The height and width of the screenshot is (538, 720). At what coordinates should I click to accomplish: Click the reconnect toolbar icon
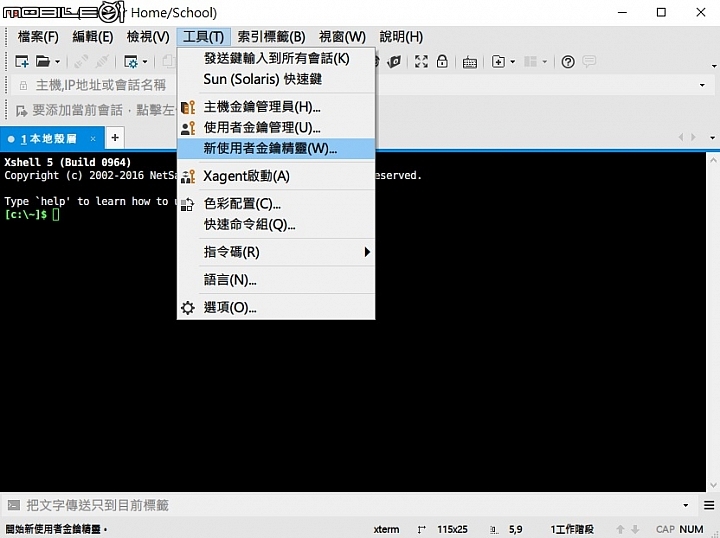[x=102, y=62]
